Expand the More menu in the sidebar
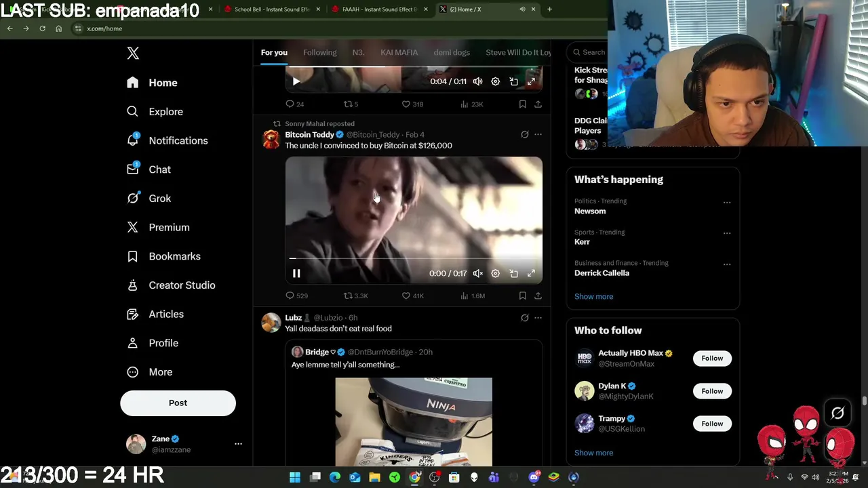The width and height of the screenshot is (868, 488). (x=150, y=372)
